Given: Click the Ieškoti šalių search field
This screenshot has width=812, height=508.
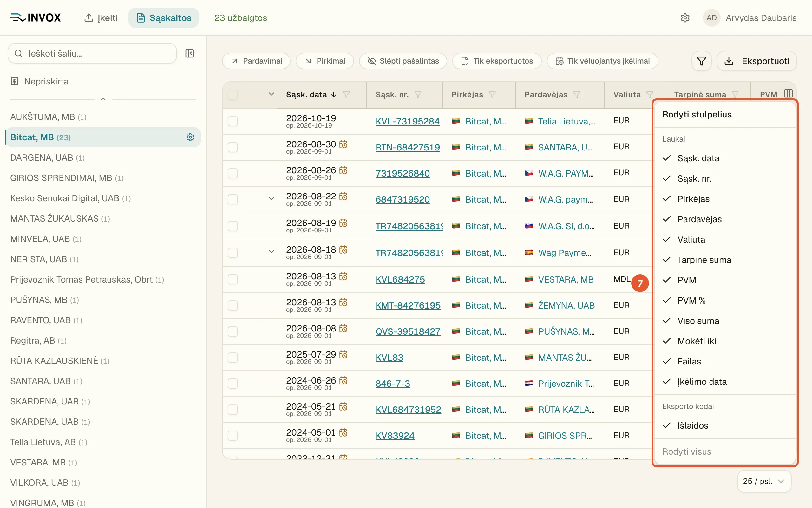Looking at the screenshot, I should 92,53.
